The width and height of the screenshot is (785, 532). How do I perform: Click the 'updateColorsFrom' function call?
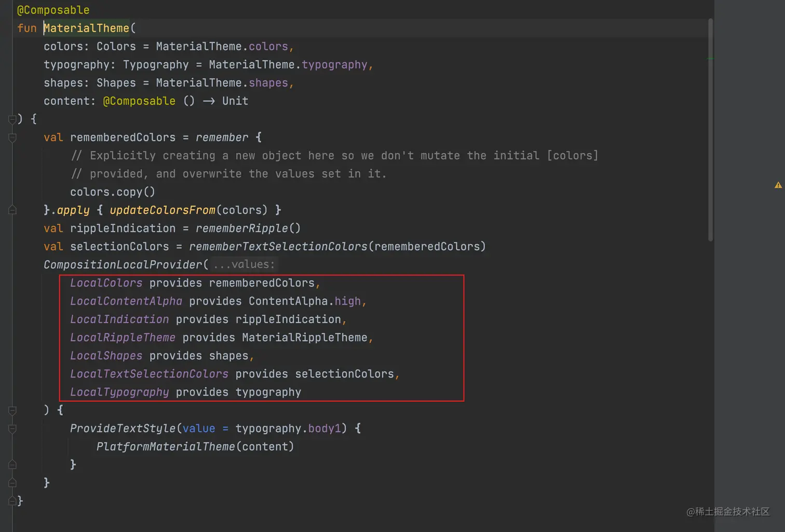(x=163, y=210)
